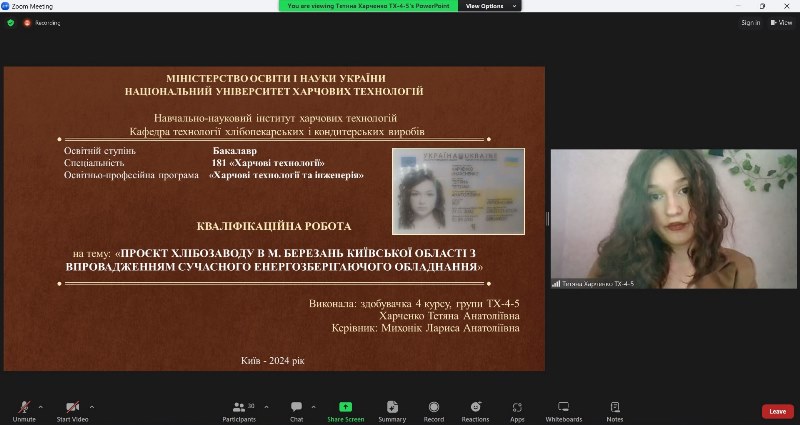Start Video camera button
The height and width of the screenshot is (425, 800).
point(72,411)
